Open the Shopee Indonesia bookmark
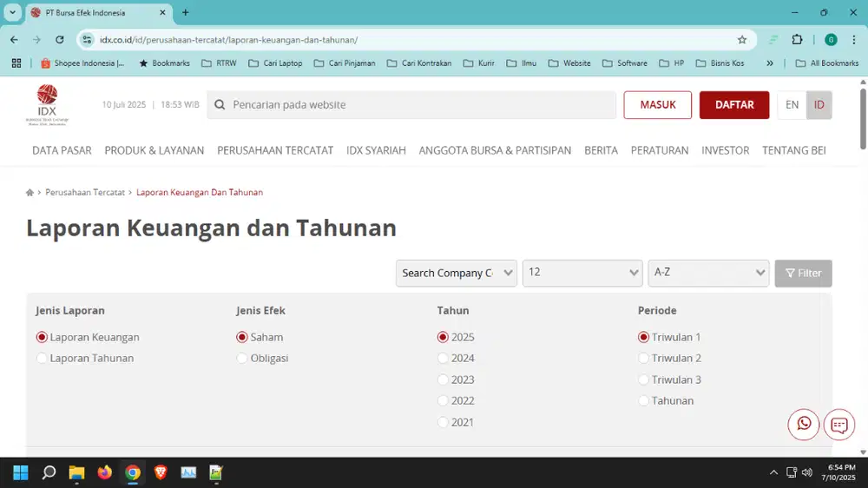Image resolution: width=868 pixels, height=488 pixels. click(82, 63)
